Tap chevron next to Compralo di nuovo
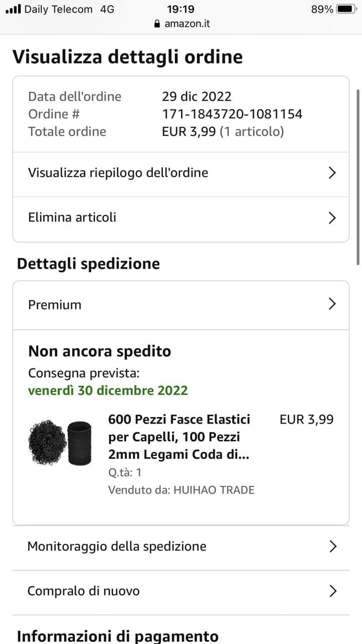The height and width of the screenshot is (644, 362). tap(332, 591)
